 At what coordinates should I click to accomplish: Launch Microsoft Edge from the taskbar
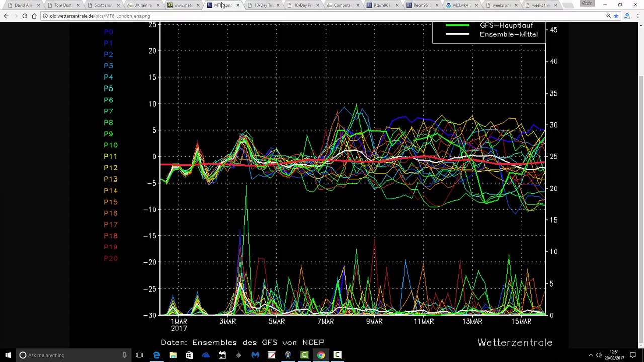click(156, 355)
